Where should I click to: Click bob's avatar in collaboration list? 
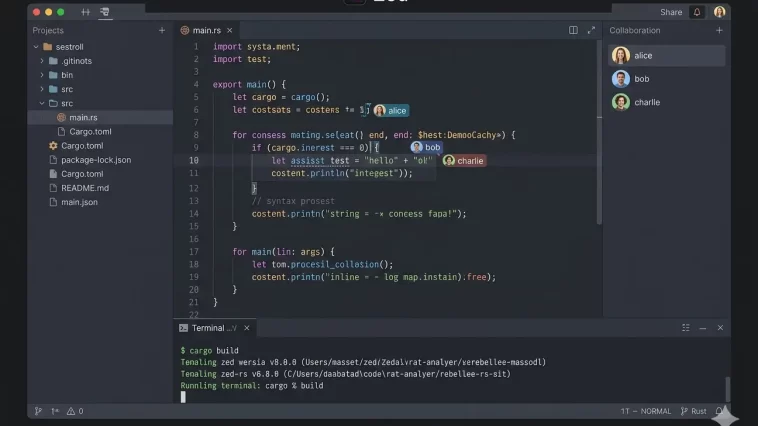[621, 79]
